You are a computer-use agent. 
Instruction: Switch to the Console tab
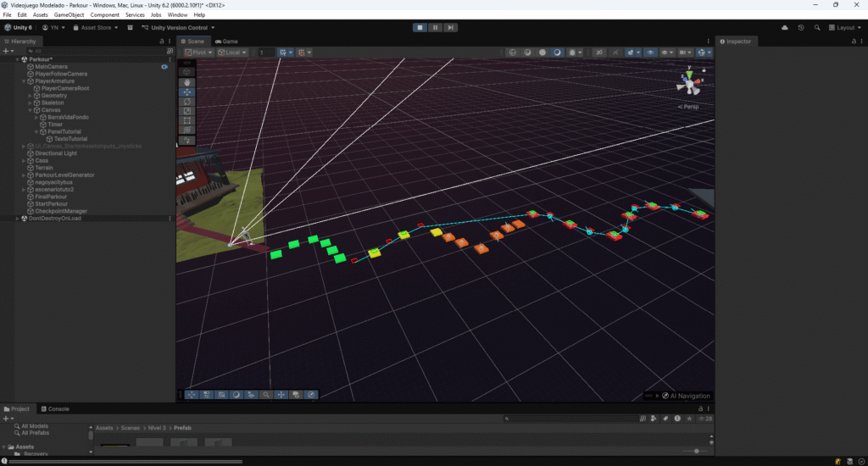(58, 408)
